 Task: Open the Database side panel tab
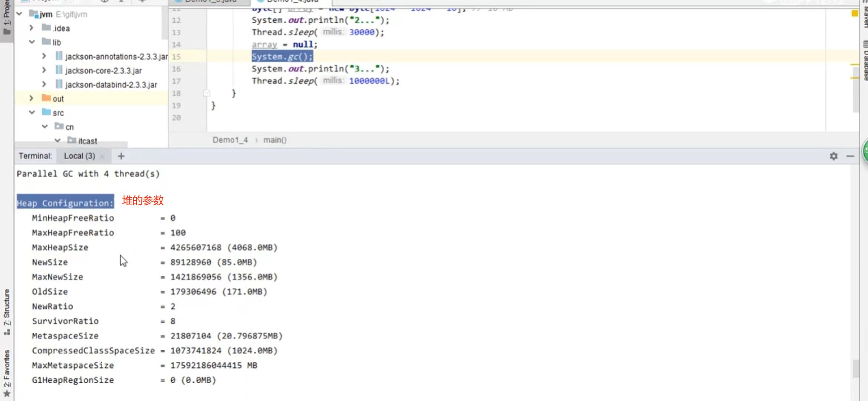point(865,61)
